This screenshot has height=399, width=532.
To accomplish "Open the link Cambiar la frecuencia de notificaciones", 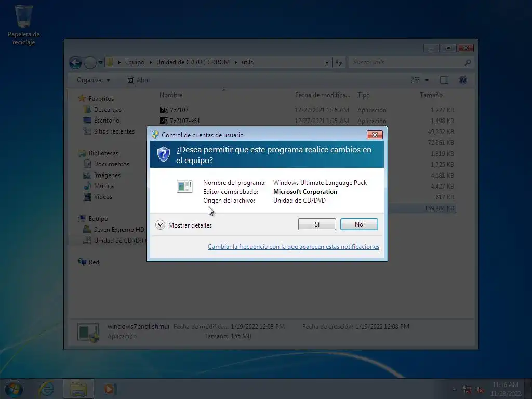I will pyautogui.click(x=294, y=247).
